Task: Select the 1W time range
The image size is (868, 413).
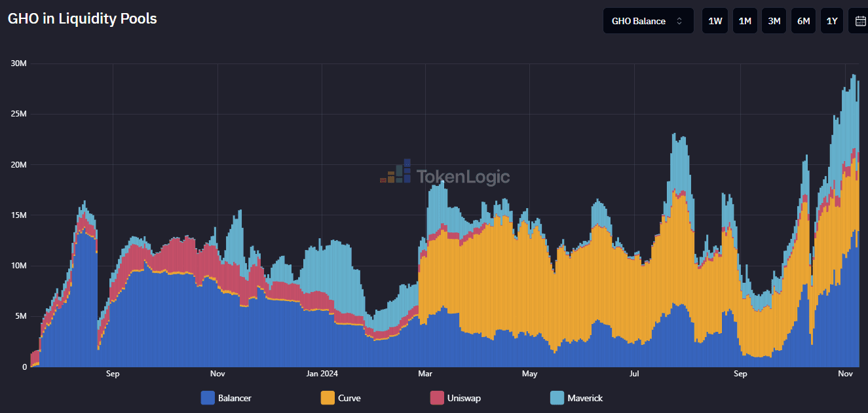Action: click(x=715, y=21)
